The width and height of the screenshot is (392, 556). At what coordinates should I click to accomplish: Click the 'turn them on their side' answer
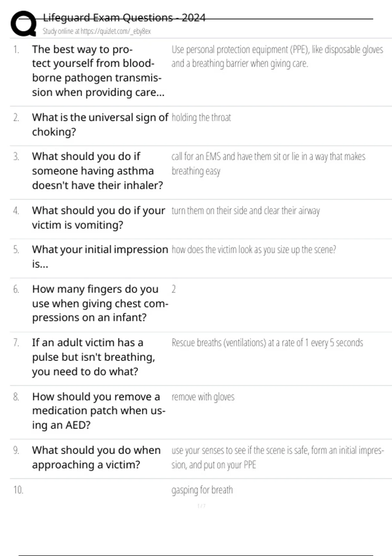(x=246, y=211)
